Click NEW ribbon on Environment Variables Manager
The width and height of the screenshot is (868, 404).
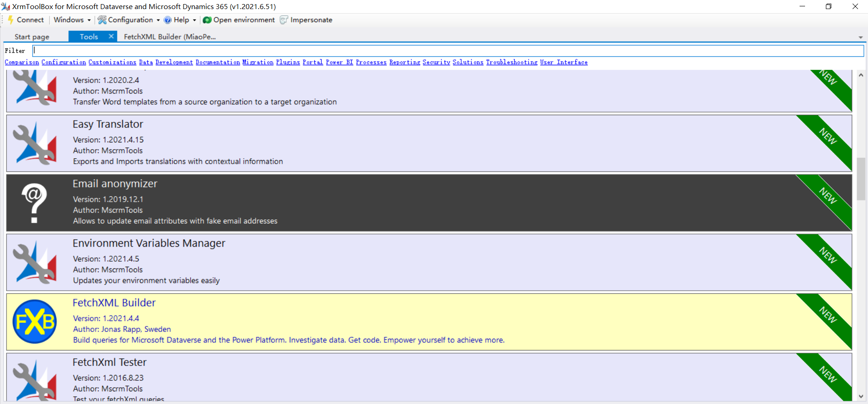pyautogui.click(x=828, y=255)
